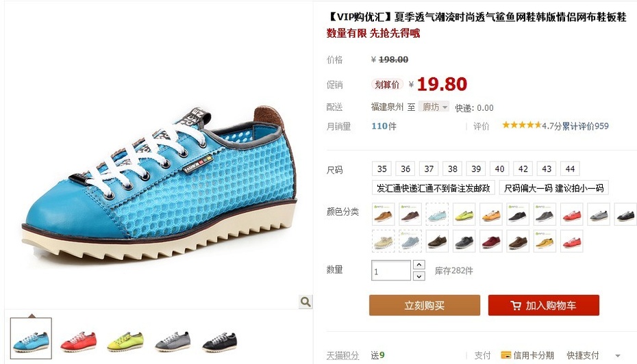Image resolution: width=637 pixels, height=364 pixels.
Task: Select shoe size 38
Action: [x=453, y=169]
